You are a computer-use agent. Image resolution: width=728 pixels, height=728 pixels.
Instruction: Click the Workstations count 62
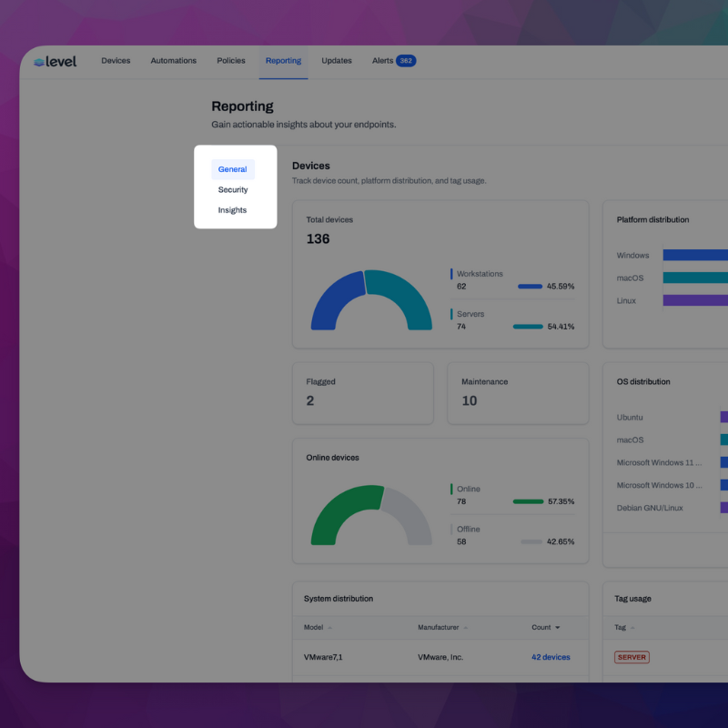coord(461,287)
